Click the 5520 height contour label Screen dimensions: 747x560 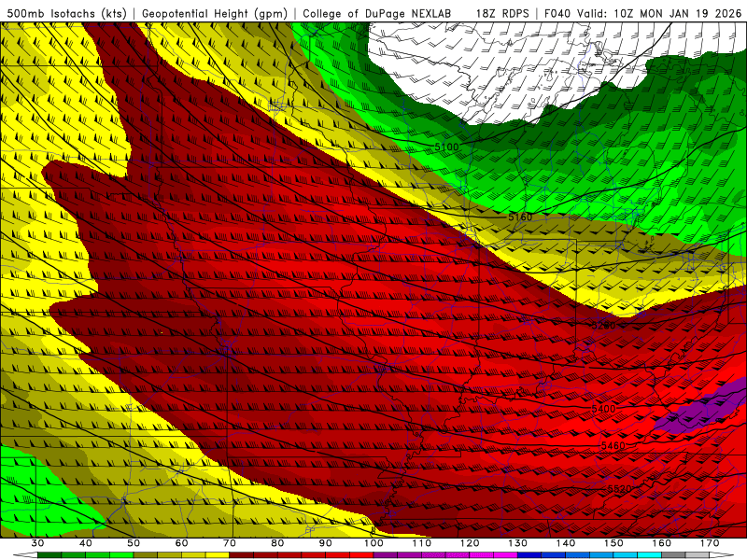tap(619, 489)
